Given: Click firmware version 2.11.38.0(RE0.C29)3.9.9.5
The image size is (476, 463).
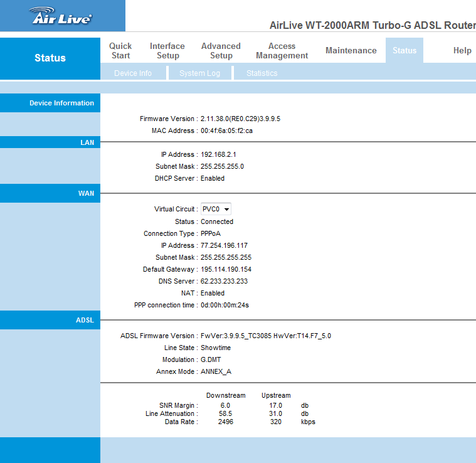Looking at the screenshot, I should tap(240, 119).
